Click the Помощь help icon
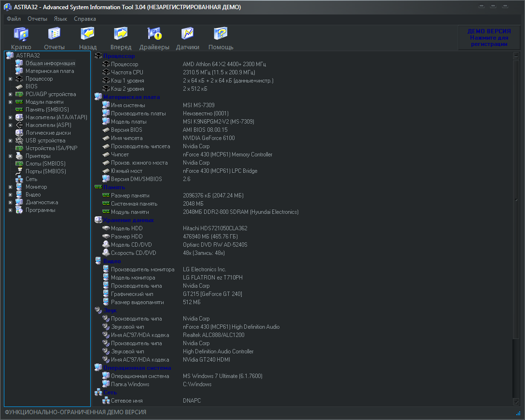525x420 pixels. click(x=221, y=34)
